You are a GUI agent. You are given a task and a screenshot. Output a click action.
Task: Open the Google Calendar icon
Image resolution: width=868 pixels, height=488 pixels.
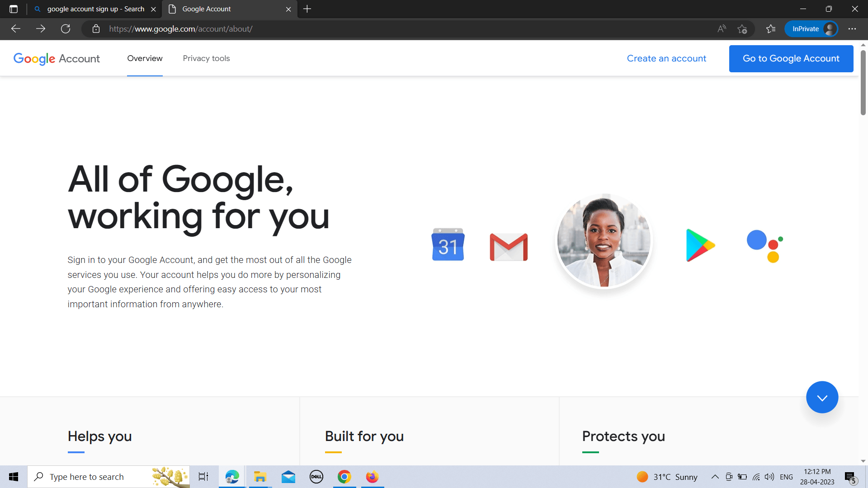pyautogui.click(x=448, y=244)
